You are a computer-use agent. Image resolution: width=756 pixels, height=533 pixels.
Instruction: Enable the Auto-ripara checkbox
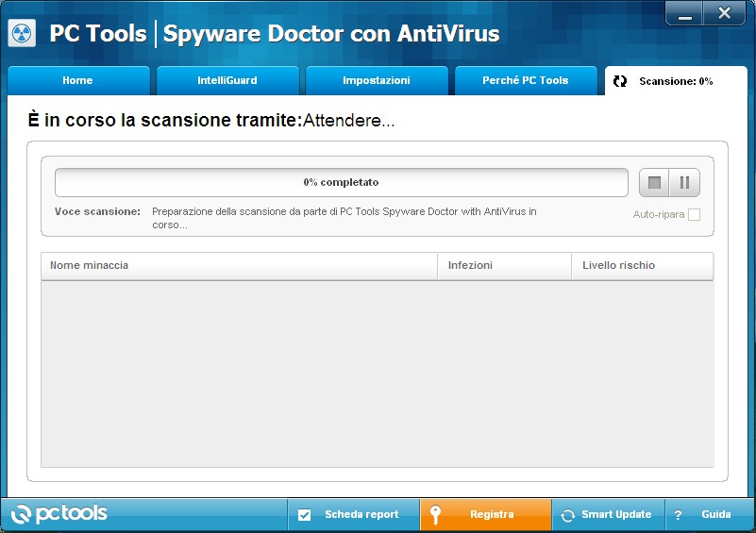click(x=694, y=215)
